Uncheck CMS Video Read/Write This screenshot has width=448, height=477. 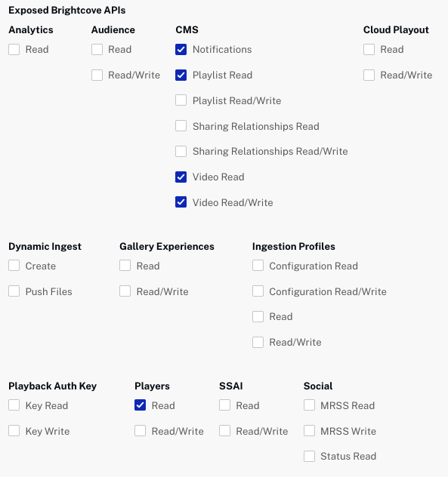(181, 202)
